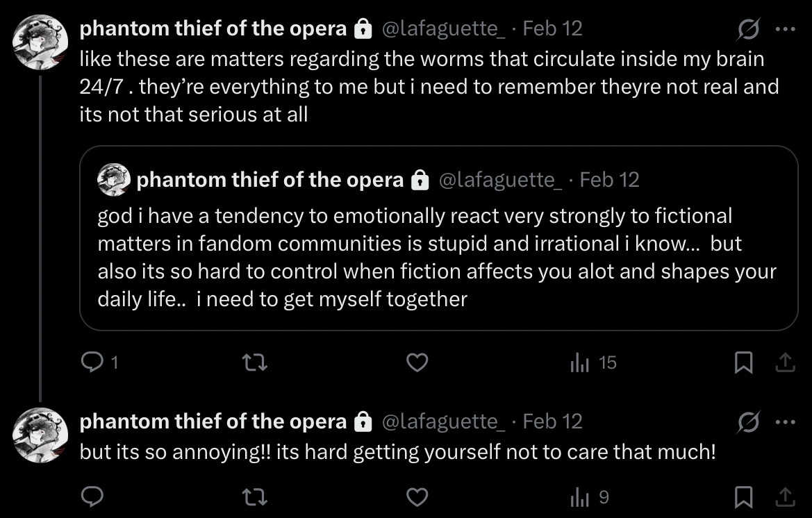Open more options on first tweet
The width and height of the screenshot is (812, 518).
click(785, 29)
